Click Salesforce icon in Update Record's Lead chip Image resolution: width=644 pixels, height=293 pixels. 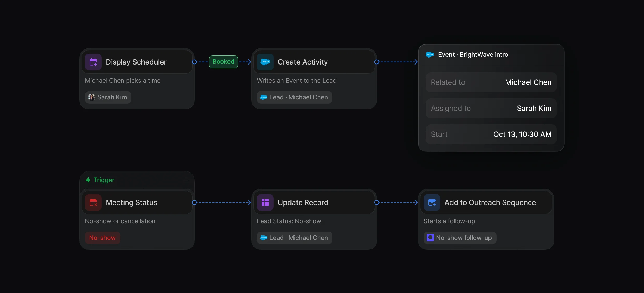point(264,238)
